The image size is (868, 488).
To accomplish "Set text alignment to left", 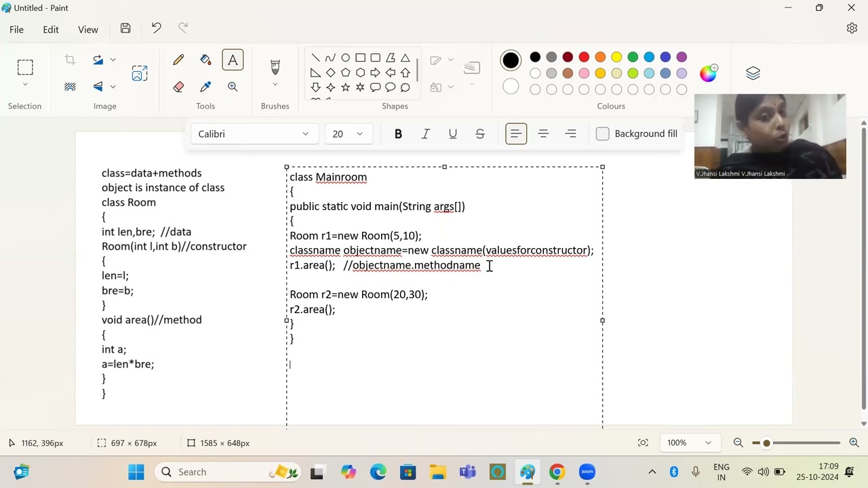I will point(516,134).
